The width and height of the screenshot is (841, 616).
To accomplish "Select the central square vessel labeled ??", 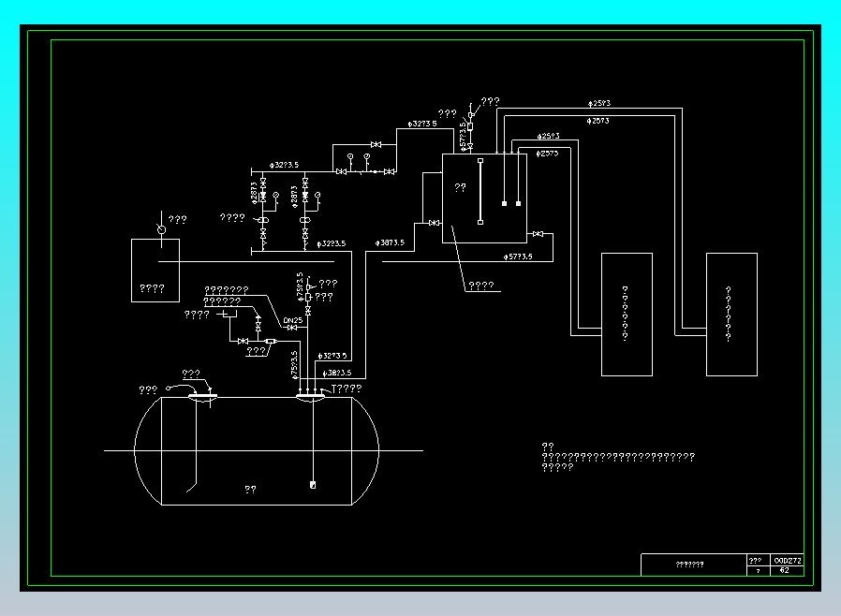I will tap(484, 198).
